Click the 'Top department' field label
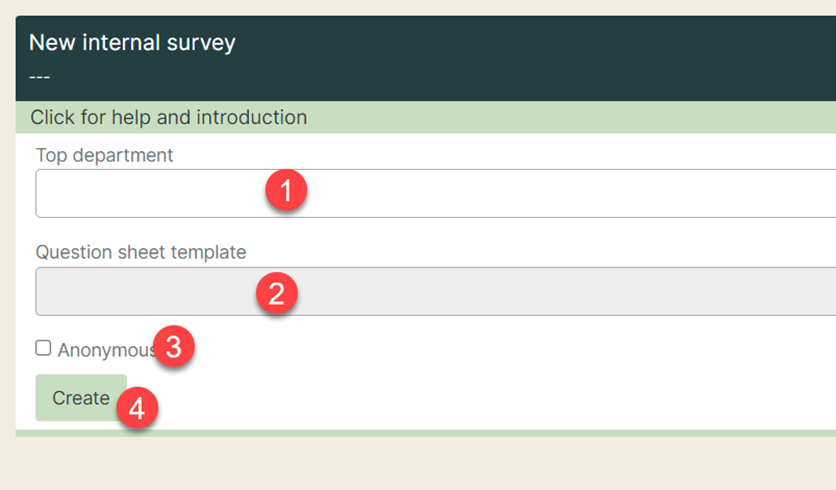Screen dimensions: 836x490 [104, 155]
